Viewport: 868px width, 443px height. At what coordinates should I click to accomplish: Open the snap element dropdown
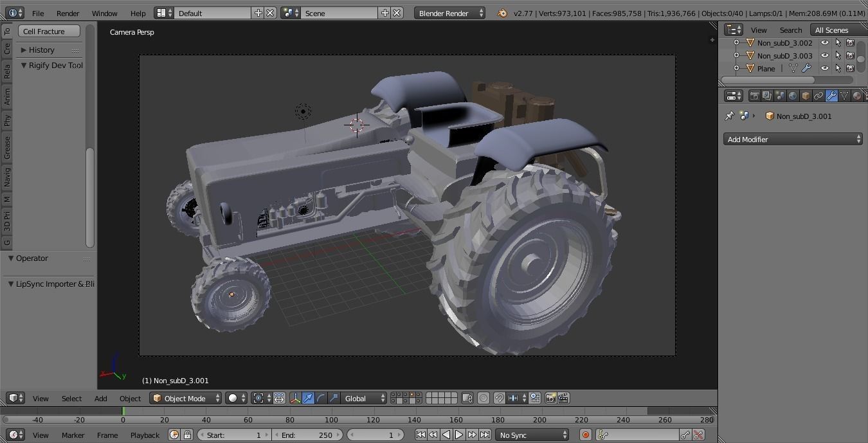point(516,398)
